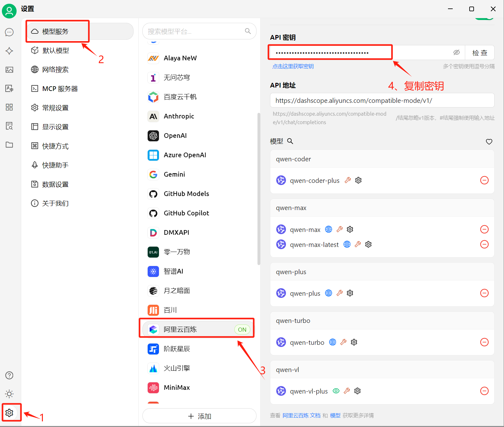The image size is (504, 427).
Task: Select 快捷方式 settings menu
Action: click(80, 146)
